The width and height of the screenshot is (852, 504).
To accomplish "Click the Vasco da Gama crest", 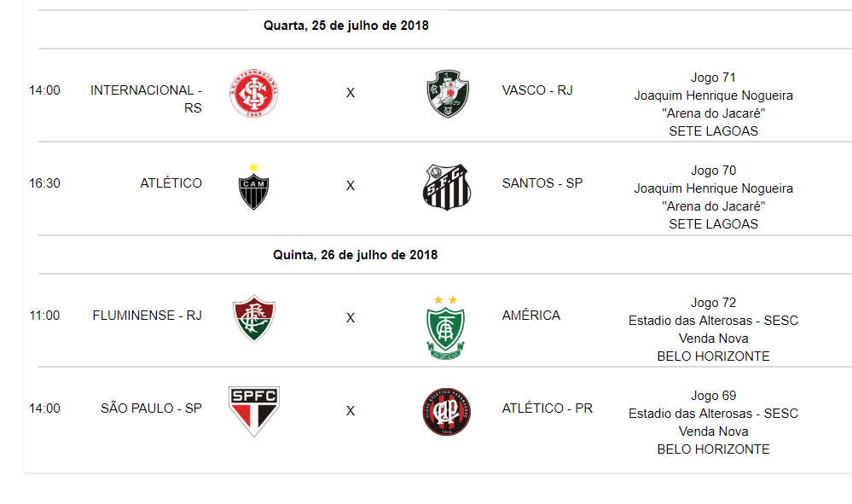I will point(448,94).
